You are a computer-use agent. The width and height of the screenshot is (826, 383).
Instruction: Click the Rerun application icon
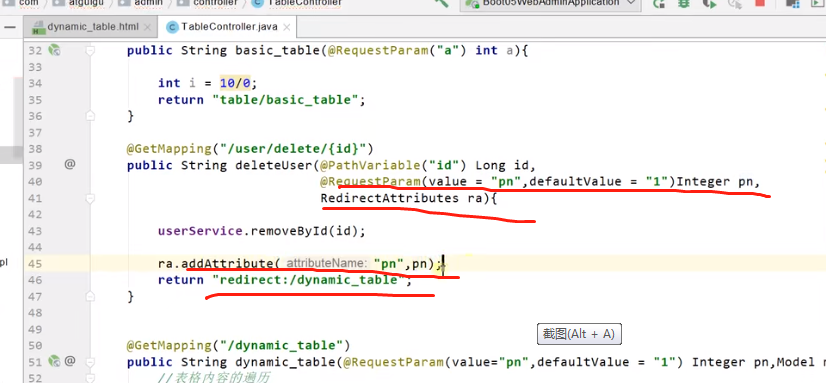coord(658,4)
